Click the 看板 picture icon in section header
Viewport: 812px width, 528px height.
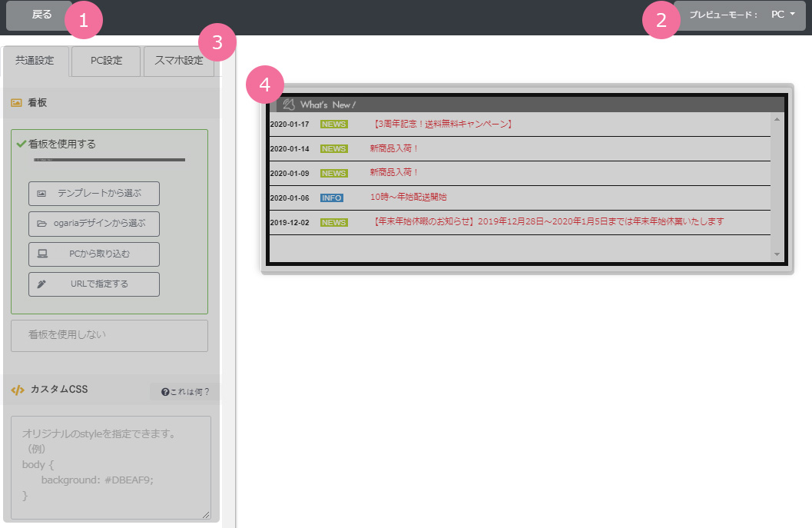click(x=17, y=102)
